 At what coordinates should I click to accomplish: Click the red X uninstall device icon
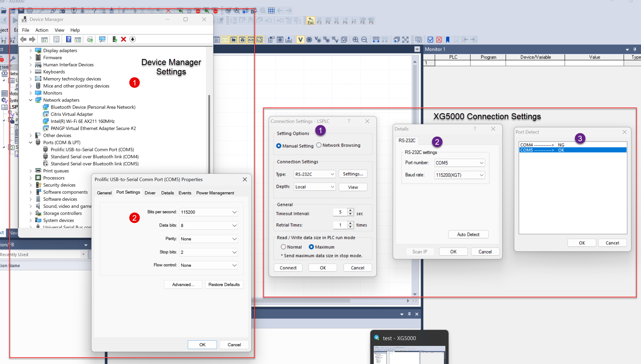pos(124,39)
